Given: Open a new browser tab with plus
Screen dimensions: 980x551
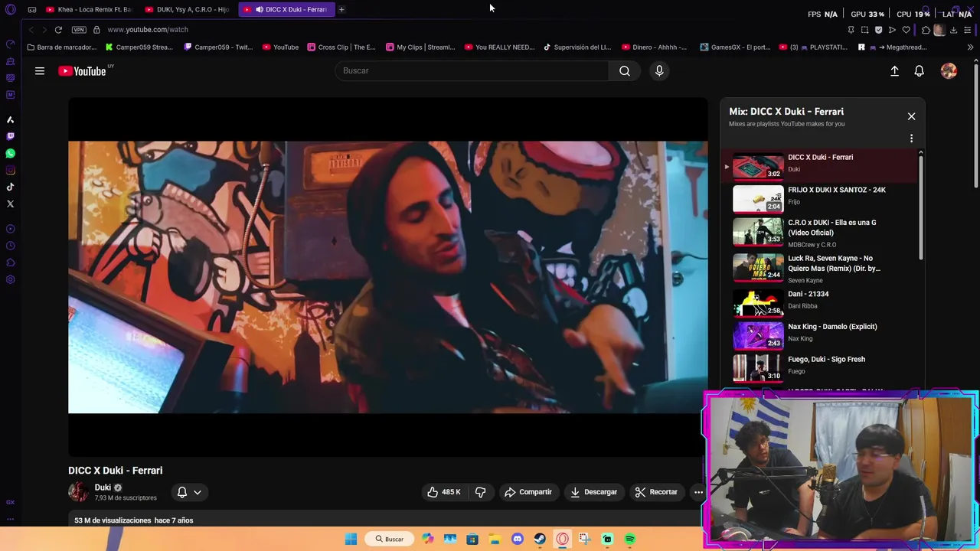Looking at the screenshot, I should 341,9.
